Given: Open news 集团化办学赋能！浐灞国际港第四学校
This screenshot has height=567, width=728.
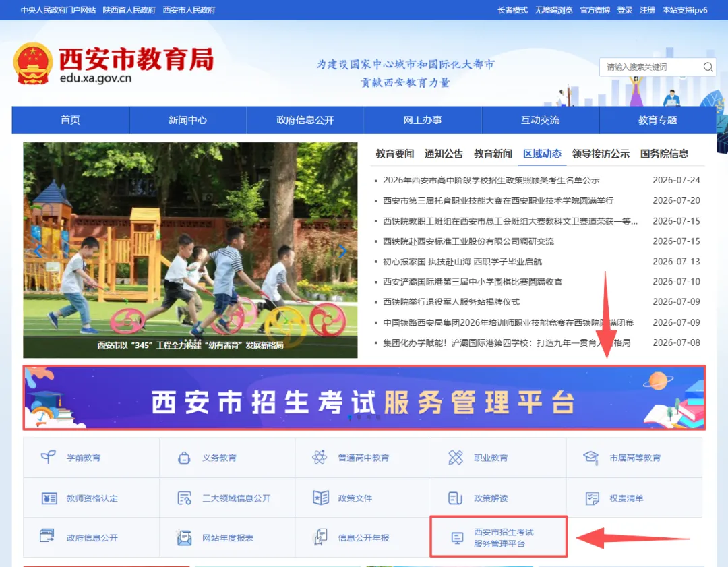Looking at the screenshot, I should click(506, 342).
